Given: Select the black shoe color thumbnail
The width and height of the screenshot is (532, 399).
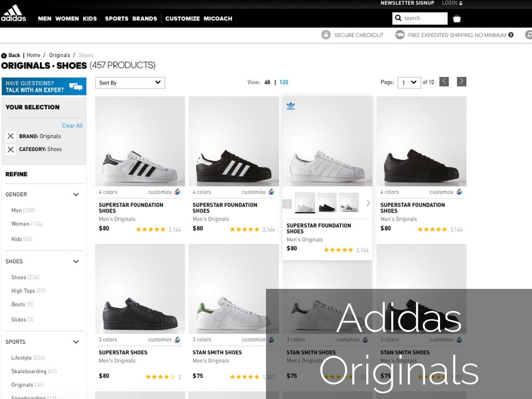Looking at the screenshot, I should pos(327,203).
